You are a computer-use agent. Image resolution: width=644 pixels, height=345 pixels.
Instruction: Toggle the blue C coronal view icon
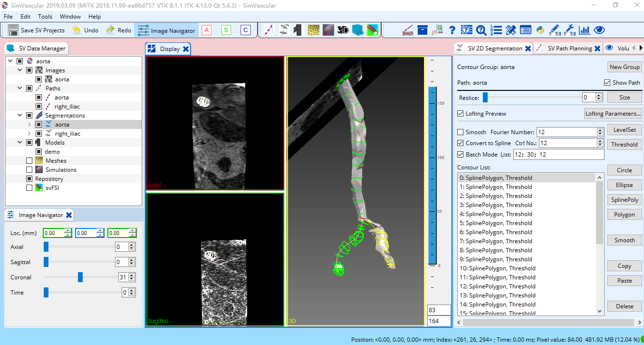pyautogui.click(x=245, y=30)
